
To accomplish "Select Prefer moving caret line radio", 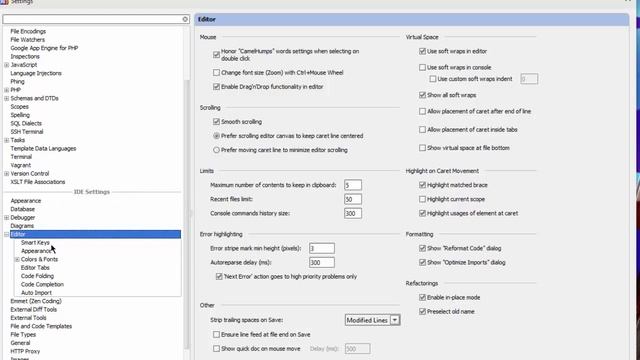I will 216,150.
